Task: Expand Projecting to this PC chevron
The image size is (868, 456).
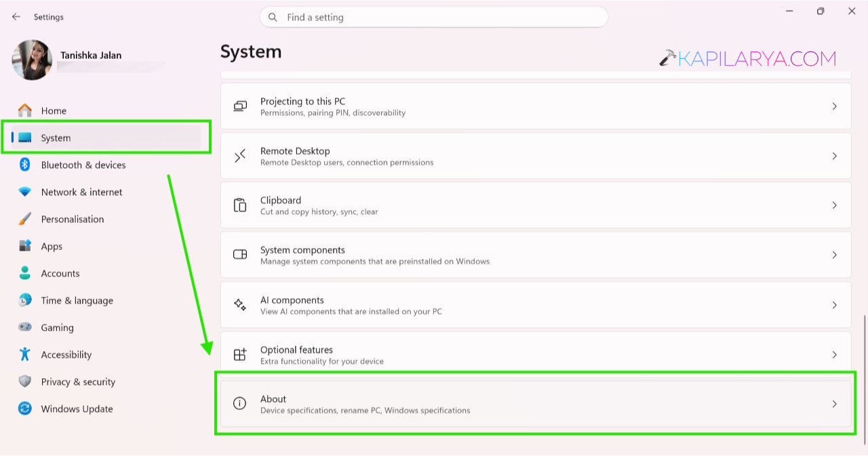Action: [835, 106]
